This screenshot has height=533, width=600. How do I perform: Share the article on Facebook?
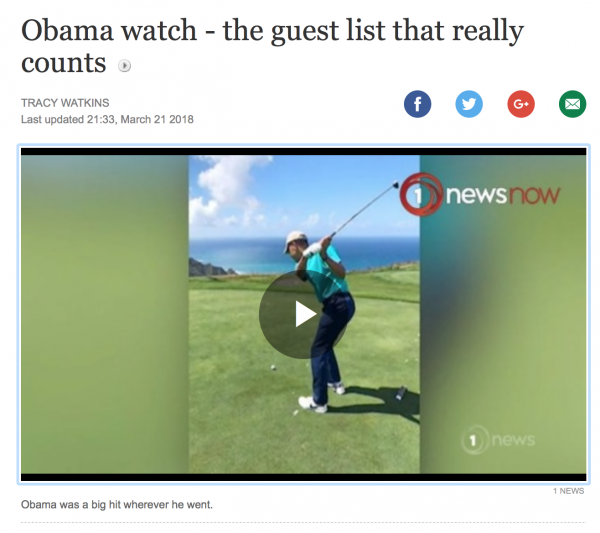coord(417,104)
